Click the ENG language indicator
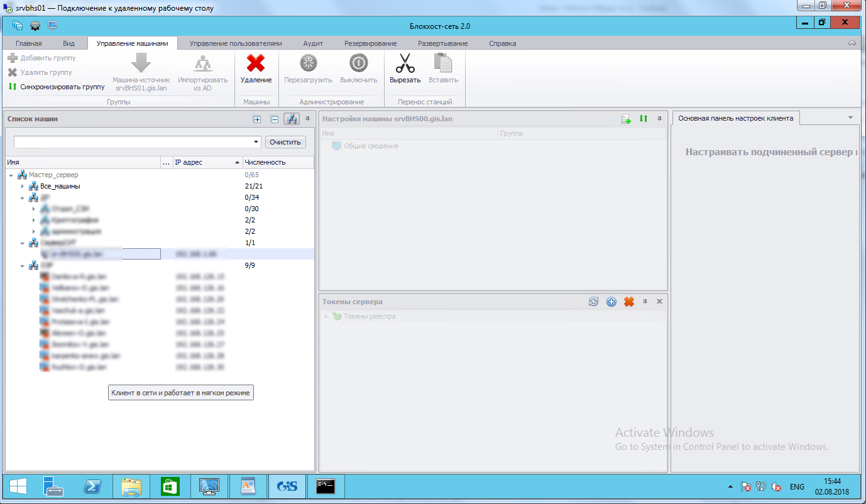 pos(797,487)
